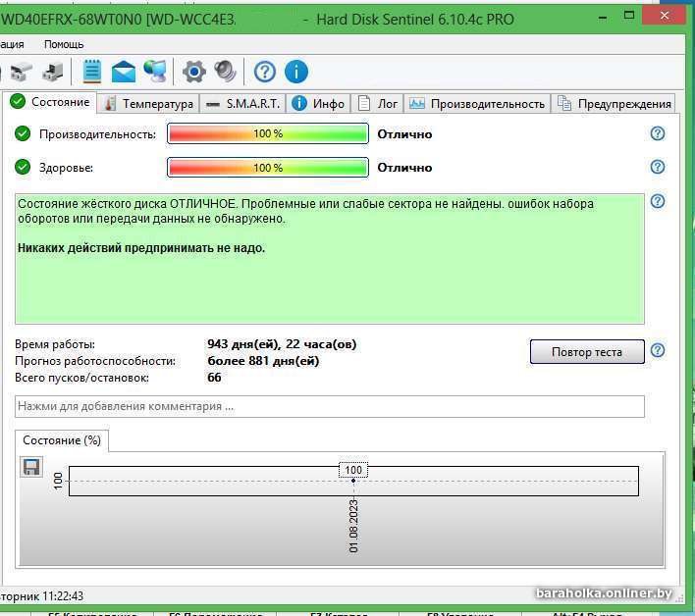
Task: Open the Предупреждения tab
Action: tap(614, 104)
